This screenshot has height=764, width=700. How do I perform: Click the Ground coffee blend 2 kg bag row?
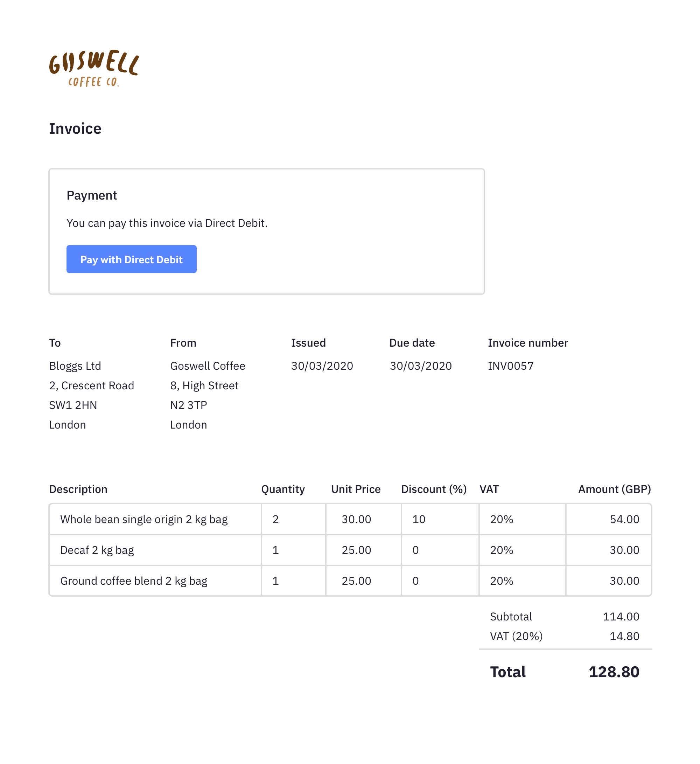pos(350,581)
